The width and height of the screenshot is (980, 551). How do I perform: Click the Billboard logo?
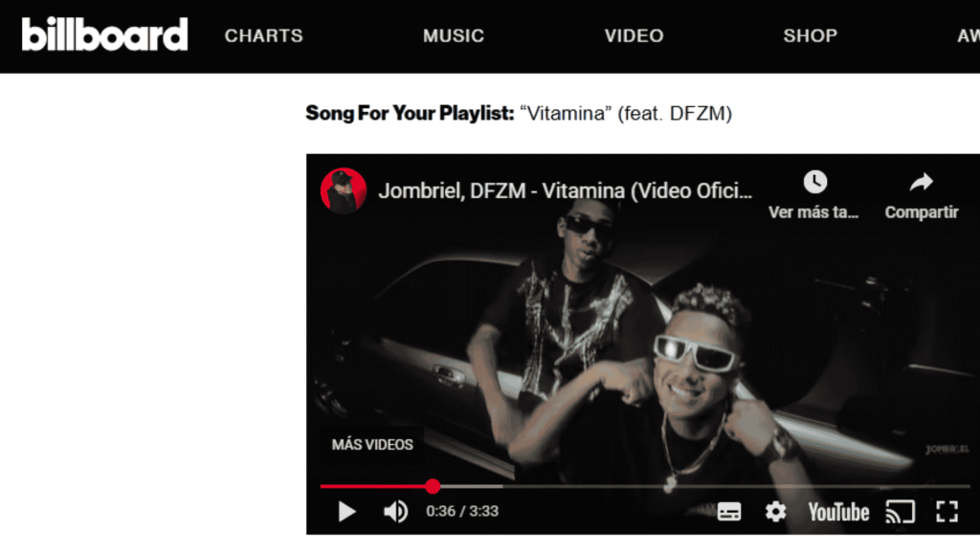(104, 34)
